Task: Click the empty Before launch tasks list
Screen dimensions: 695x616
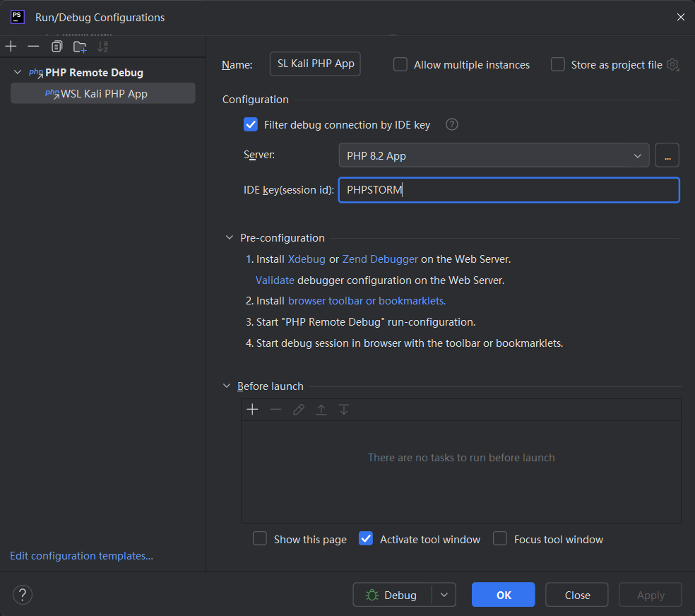Action: coord(461,471)
